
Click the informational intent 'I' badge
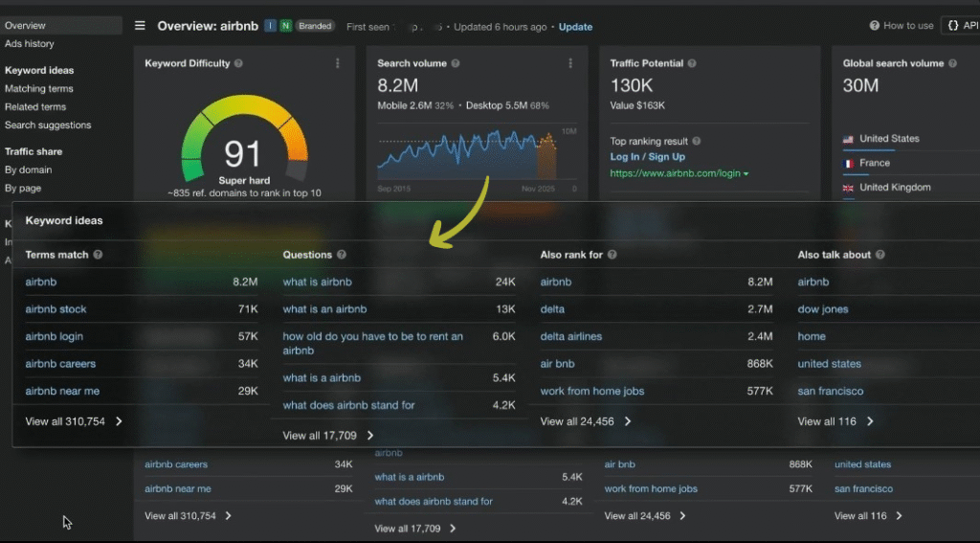pos(270,26)
